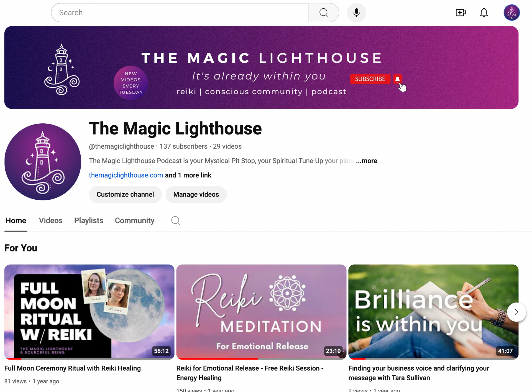Open the Playlists tab
The image size is (532, 392).
tap(89, 221)
